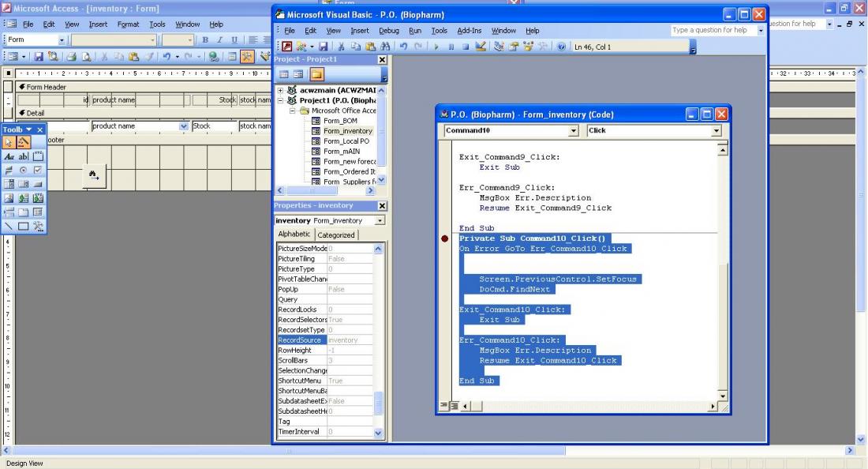Switch to the Alphabetic properties tab
This screenshot has width=868, height=469.
(x=294, y=234)
